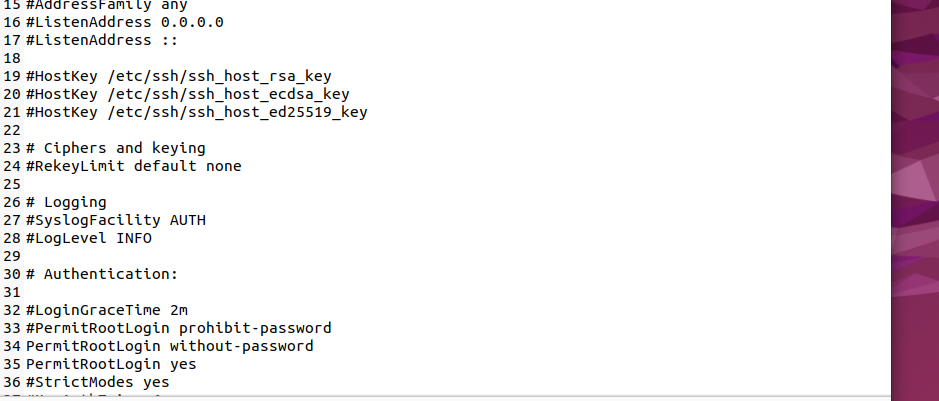Click the "#PermitRootLogin prohibit-password" line
Viewport: 939px width, 401px height.
click(x=178, y=328)
